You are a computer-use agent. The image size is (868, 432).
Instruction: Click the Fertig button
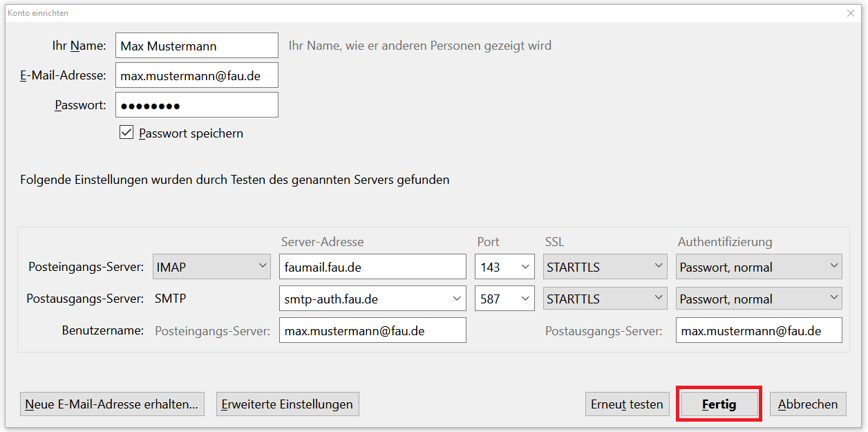[x=719, y=404]
